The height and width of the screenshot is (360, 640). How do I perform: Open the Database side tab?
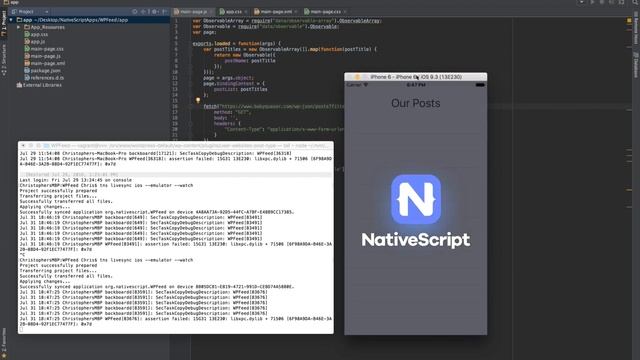click(636, 64)
